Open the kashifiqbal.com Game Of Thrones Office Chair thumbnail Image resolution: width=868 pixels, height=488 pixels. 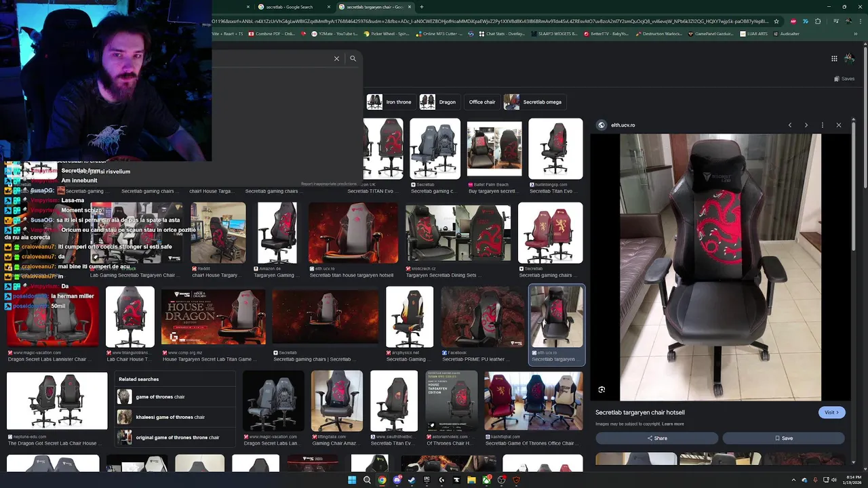pos(534,401)
